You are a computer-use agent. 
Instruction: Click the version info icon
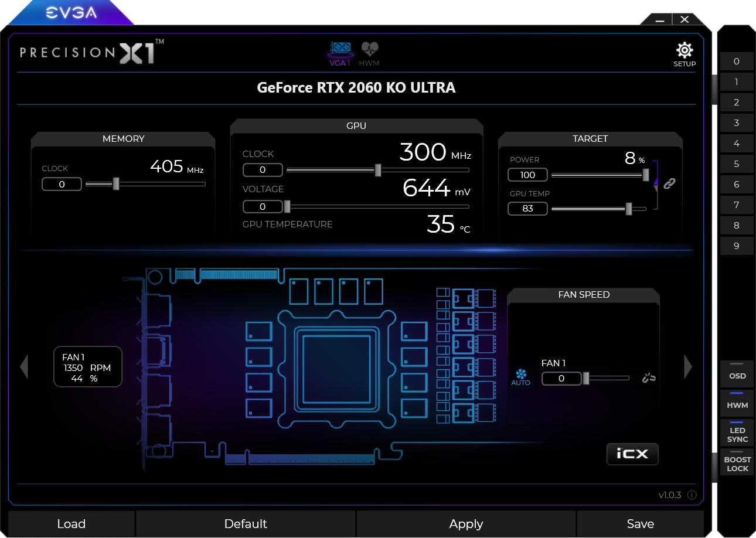pos(692,495)
